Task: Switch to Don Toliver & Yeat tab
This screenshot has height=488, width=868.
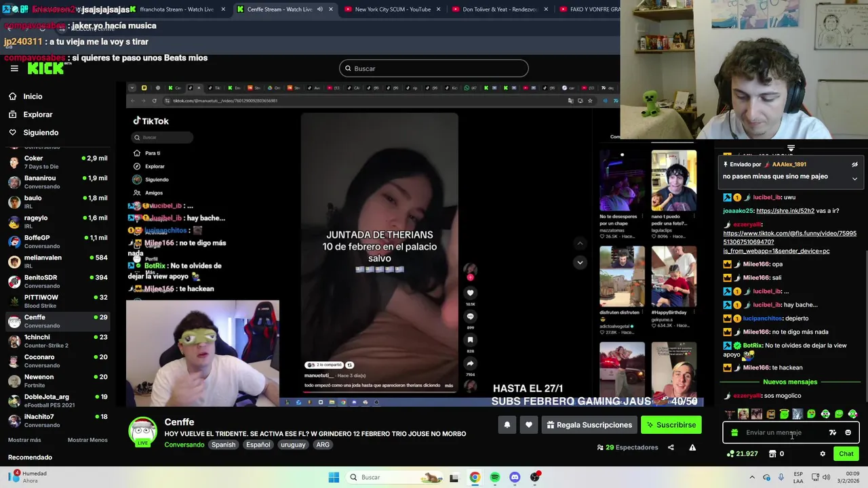Action: click(500, 9)
